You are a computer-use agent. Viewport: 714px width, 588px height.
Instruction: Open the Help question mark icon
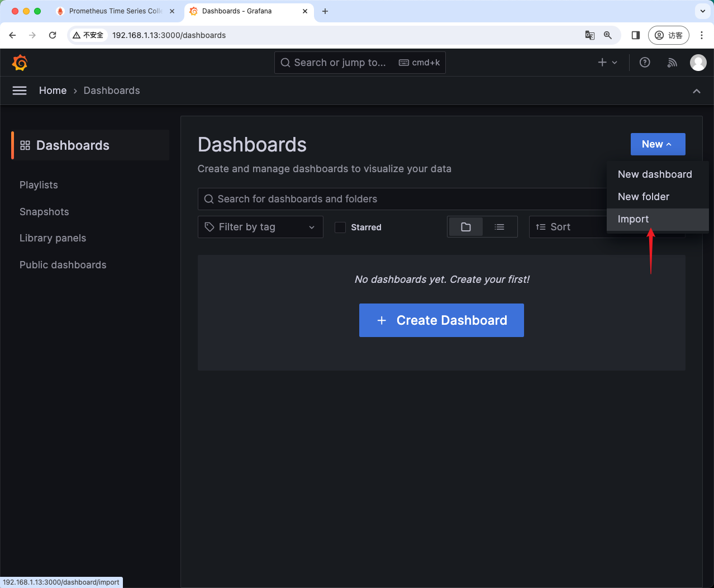pos(645,63)
